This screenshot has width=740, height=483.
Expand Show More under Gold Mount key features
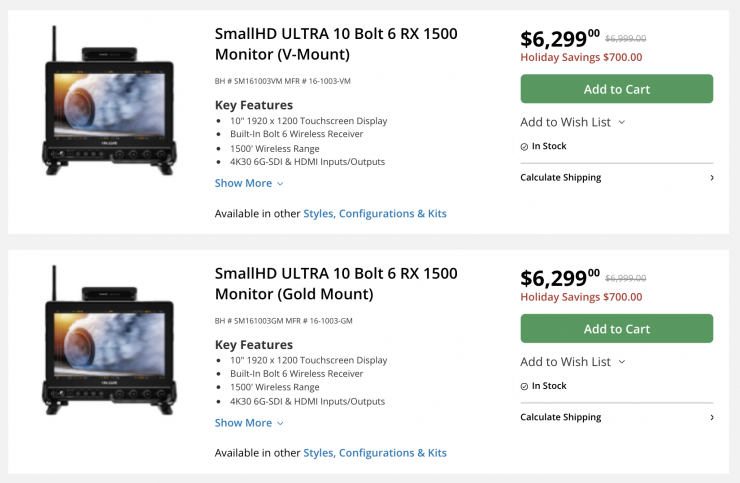(x=243, y=423)
